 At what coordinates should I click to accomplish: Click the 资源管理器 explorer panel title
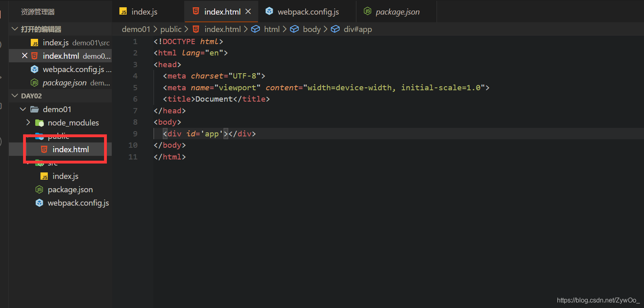click(x=38, y=12)
